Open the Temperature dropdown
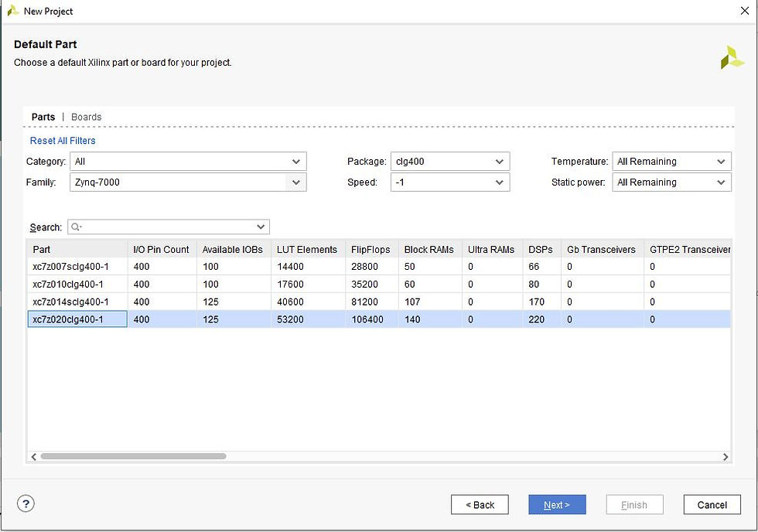Screen dimensions: 758x532 671,162
